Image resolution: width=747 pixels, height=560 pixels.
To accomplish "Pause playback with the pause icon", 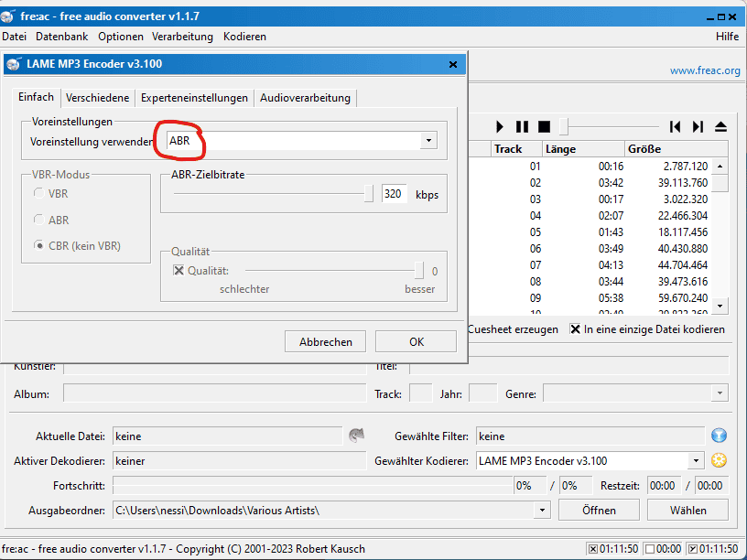I will (522, 126).
